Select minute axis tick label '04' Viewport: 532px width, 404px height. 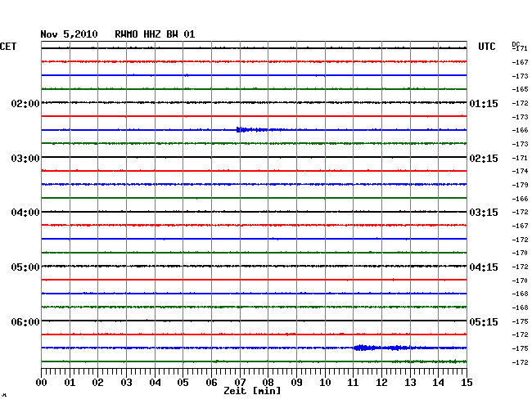pos(155,382)
